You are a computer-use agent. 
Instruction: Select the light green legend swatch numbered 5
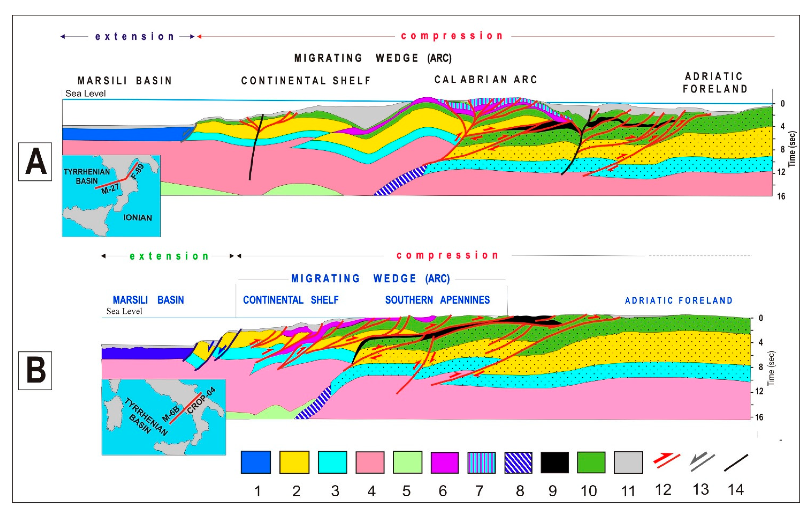(407, 462)
